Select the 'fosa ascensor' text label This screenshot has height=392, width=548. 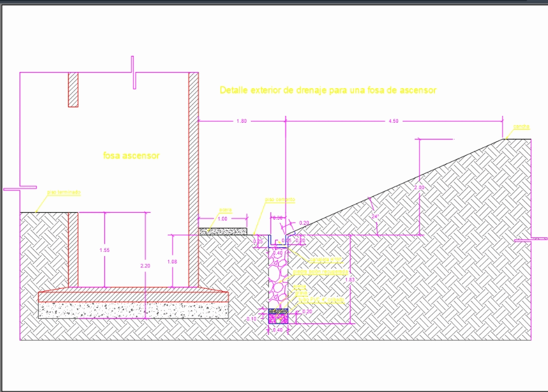pos(132,154)
